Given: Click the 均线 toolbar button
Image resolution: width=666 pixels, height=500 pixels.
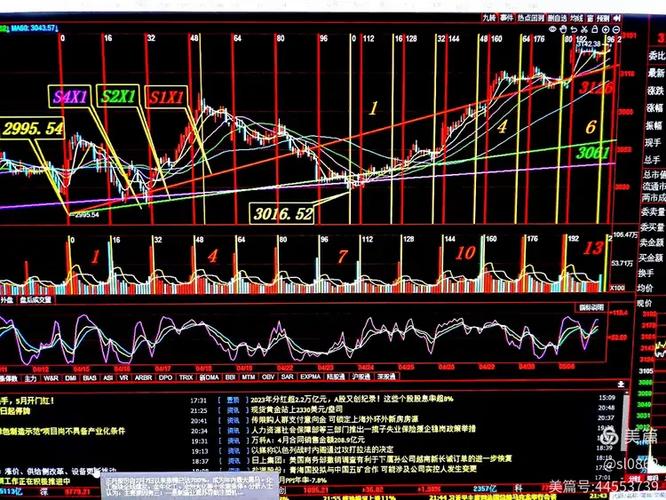Looking at the screenshot, I should (576, 18).
